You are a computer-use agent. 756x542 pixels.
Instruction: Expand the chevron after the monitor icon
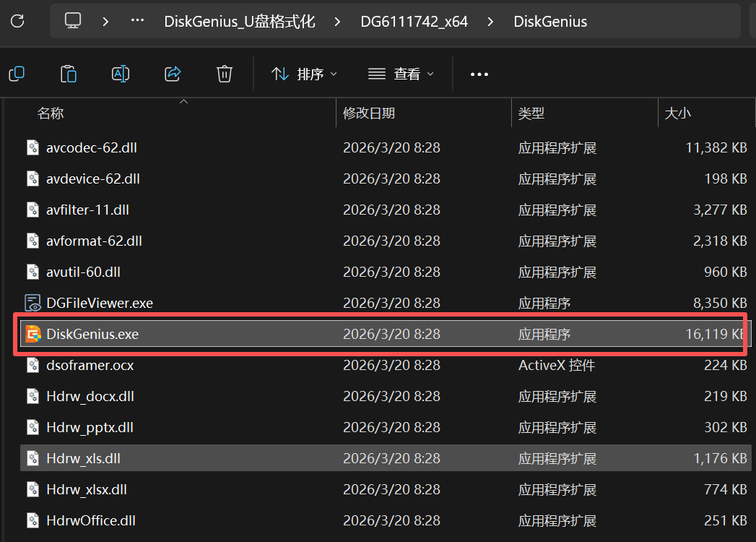click(105, 22)
